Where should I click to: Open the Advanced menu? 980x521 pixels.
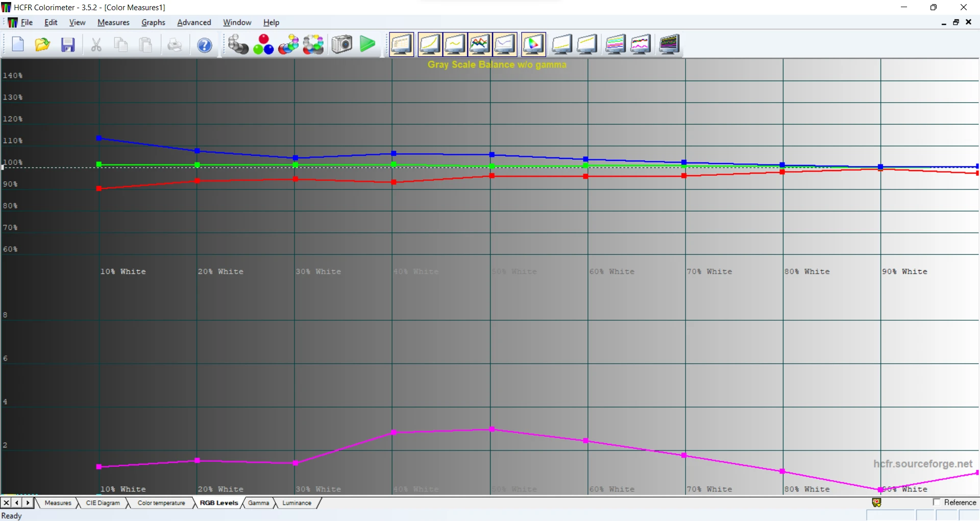click(194, 22)
